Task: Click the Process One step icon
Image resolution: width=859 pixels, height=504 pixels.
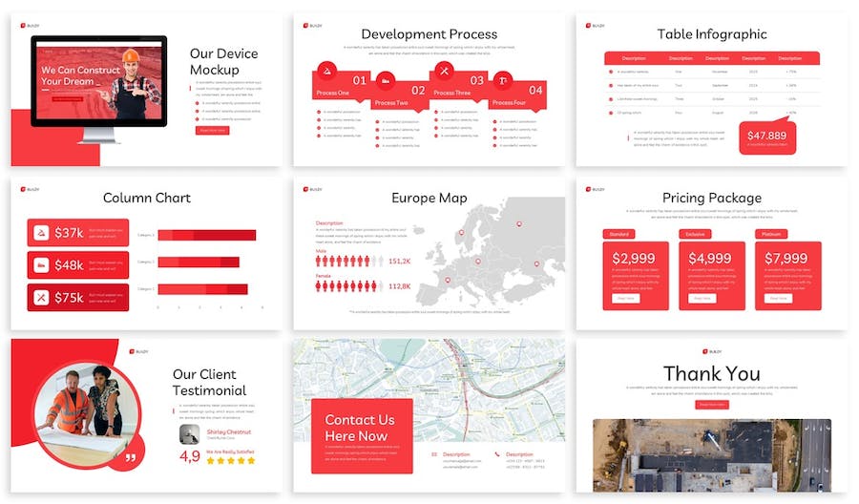Action: pos(327,70)
